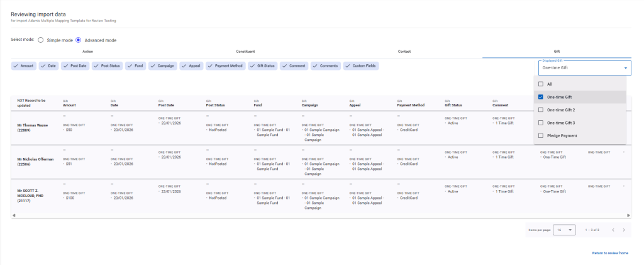
Task: Toggle the Amount column chip
Action: pyautogui.click(x=23, y=65)
